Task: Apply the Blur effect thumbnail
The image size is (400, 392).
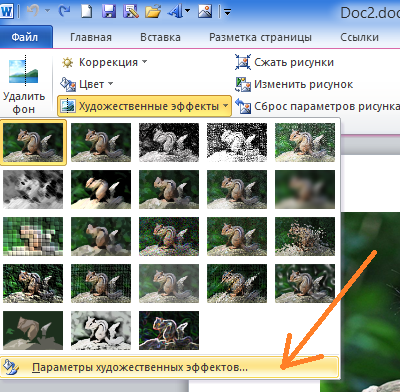Action: pos(305,189)
